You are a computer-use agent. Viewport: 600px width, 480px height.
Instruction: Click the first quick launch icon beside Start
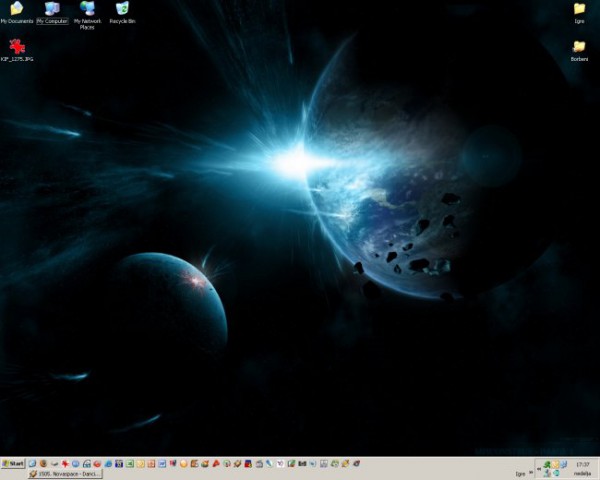(x=32, y=464)
